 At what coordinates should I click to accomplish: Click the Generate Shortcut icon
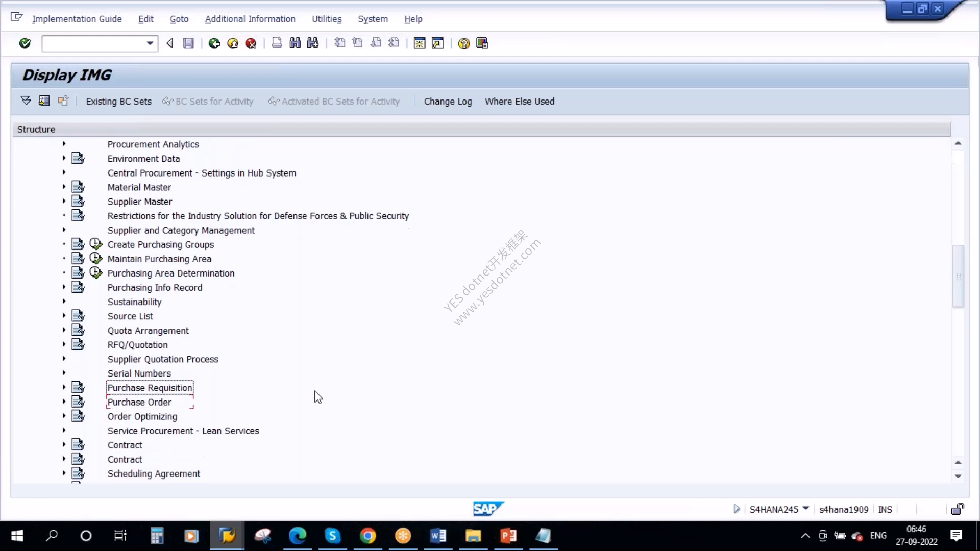(x=437, y=43)
